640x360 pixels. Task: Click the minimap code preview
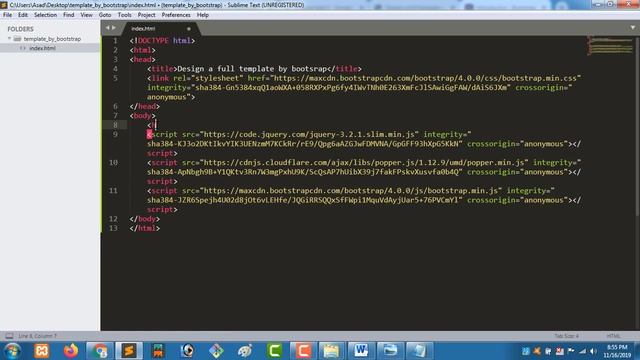coord(610,46)
